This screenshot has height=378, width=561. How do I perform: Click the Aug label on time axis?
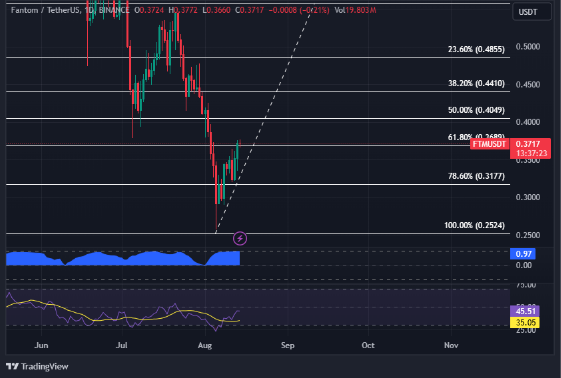205,345
